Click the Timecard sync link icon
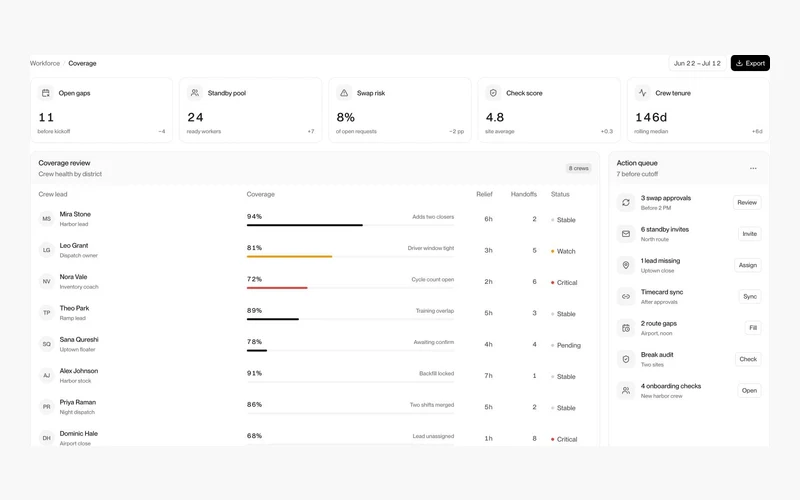Viewport: 800px width, 500px height. coord(626,296)
